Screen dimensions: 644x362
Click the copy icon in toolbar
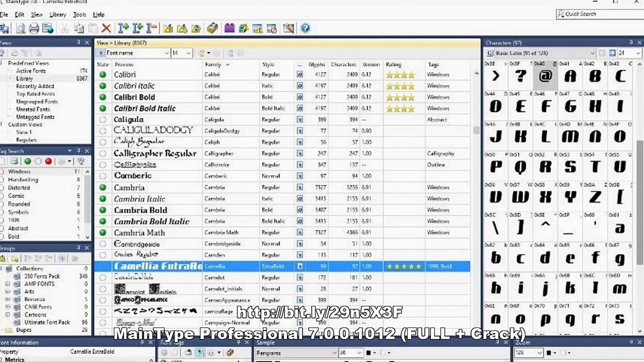click(x=79, y=28)
